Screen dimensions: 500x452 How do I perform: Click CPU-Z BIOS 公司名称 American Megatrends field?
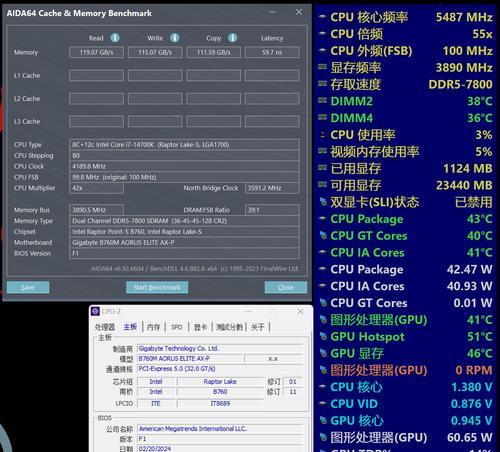point(220,429)
